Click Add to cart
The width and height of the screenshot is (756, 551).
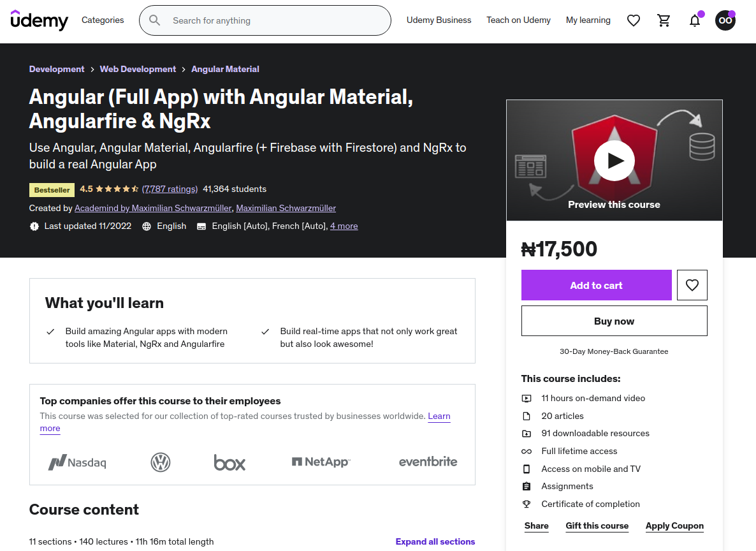point(597,285)
